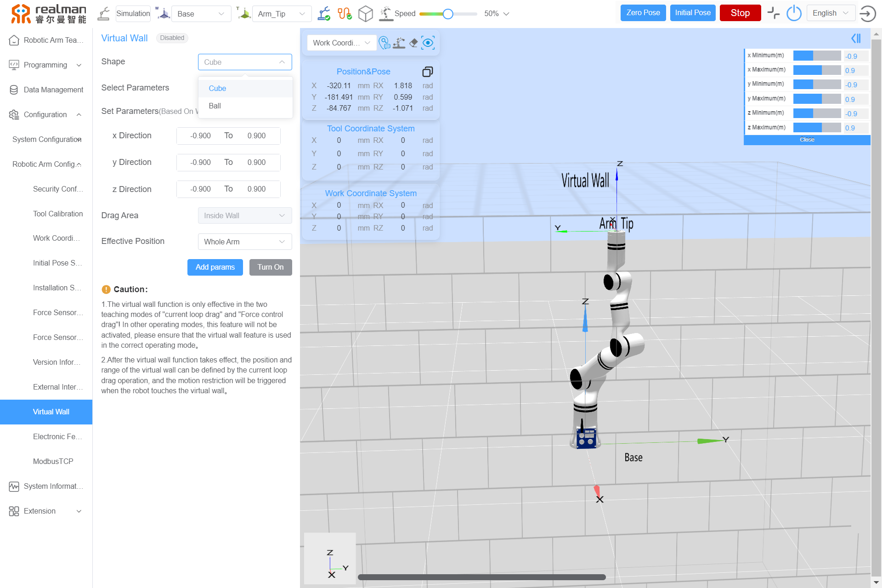Viewport: 882px width, 588px height.
Task: Click the power switch icon top right
Action: [x=795, y=13]
